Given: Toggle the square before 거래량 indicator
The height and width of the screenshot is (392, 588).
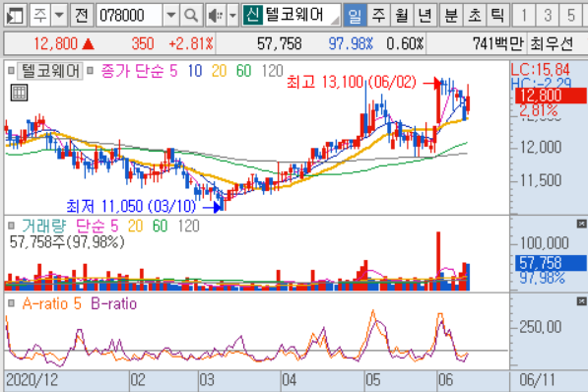Looking at the screenshot, I should tap(11, 226).
